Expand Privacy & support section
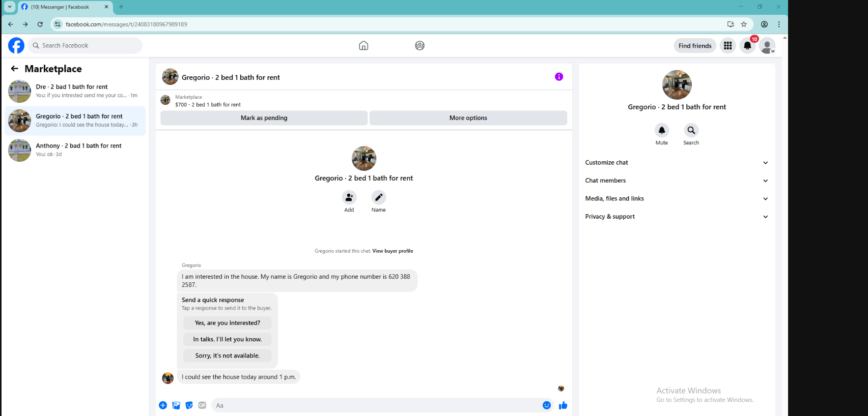 pos(677,217)
